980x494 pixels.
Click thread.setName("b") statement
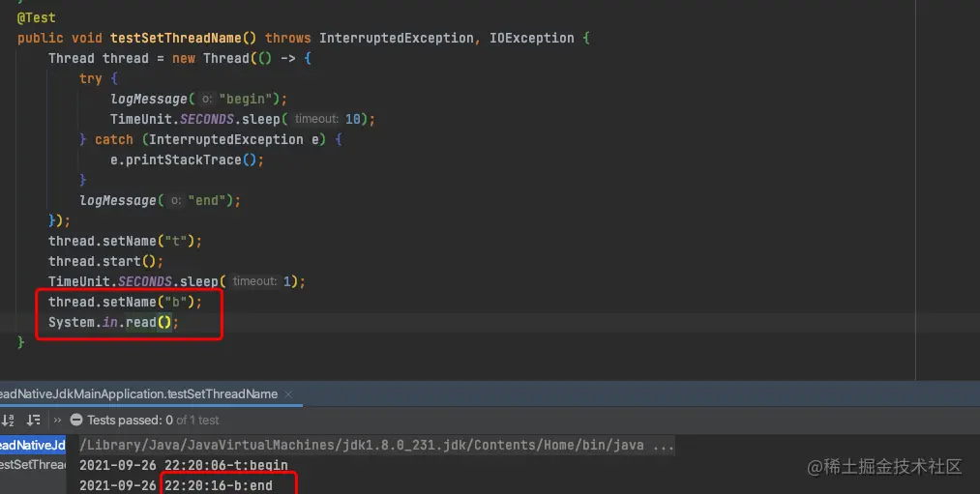(125, 302)
